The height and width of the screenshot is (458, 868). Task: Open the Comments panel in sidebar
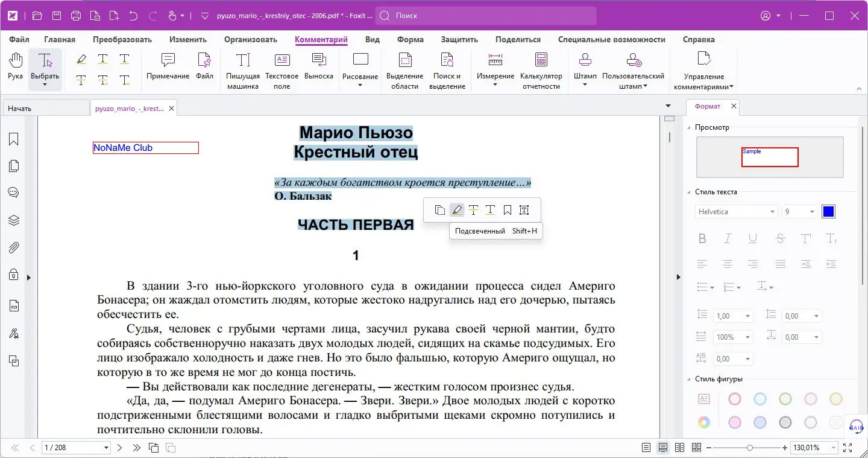tap(13, 192)
